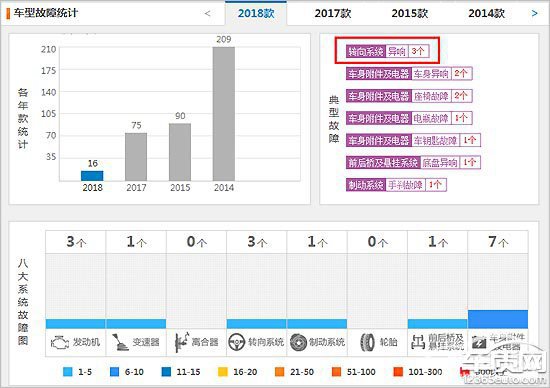The height and width of the screenshot is (388, 550).
Task: Click the left arrow before year tabs
Action: 207,14
